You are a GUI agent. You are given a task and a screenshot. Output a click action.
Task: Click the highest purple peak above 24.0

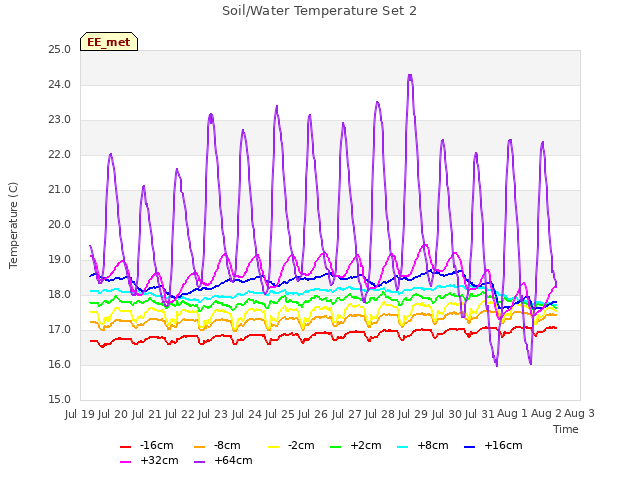[x=410, y=75]
